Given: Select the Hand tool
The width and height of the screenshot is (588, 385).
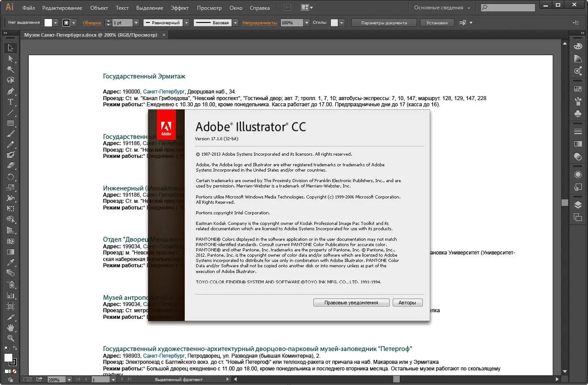Looking at the screenshot, I should tap(11, 328).
